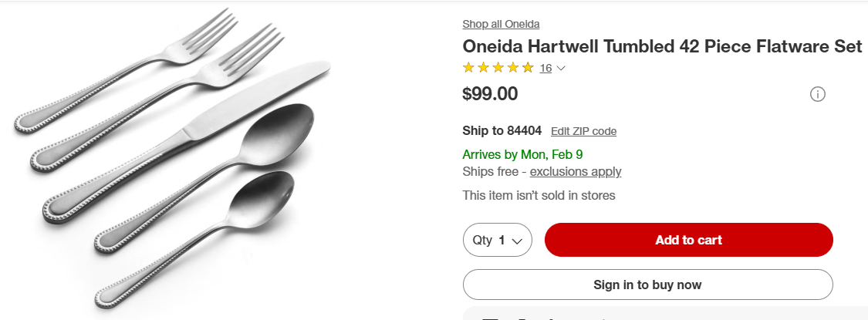Click the price info circle icon
Image resolution: width=868 pixels, height=320 pixels.
[818, 95]
